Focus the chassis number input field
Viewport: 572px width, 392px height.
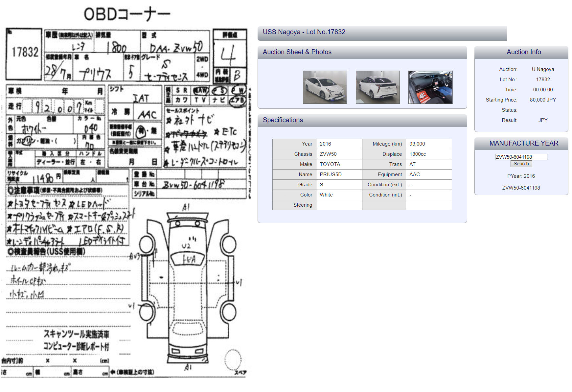[x=521, y=157]
